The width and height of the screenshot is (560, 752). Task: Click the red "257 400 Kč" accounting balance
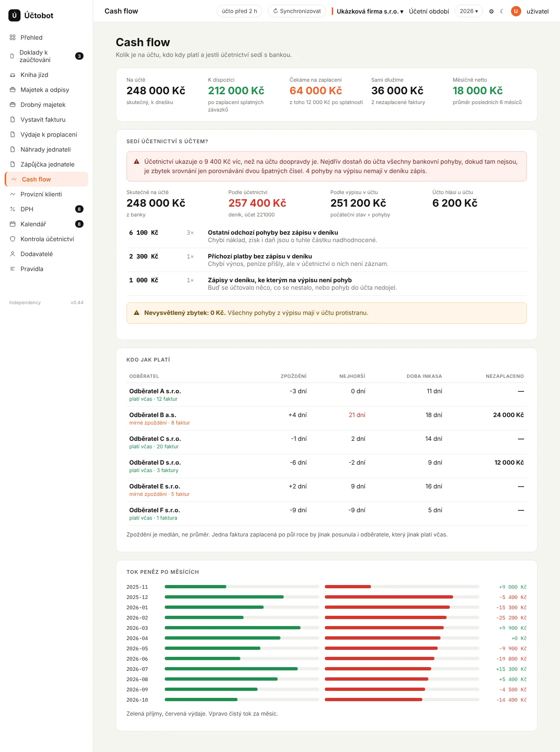click(x=257, y=203)
